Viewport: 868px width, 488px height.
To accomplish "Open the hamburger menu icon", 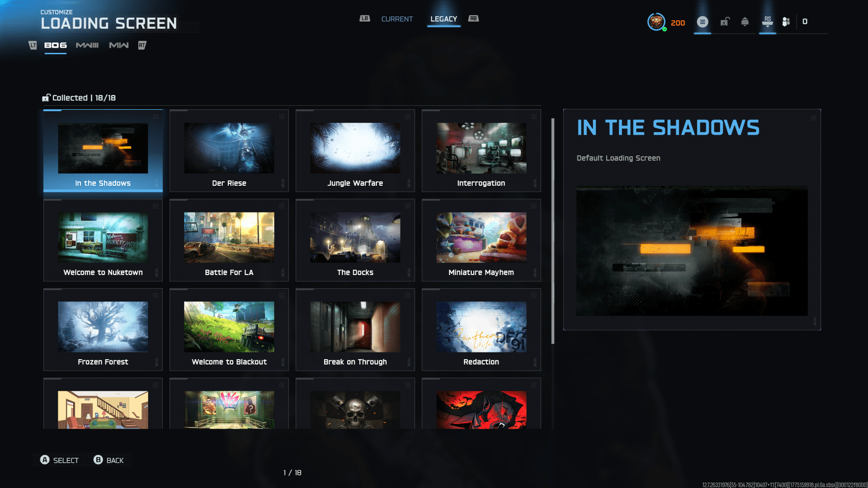I will (x=702, y=22).
